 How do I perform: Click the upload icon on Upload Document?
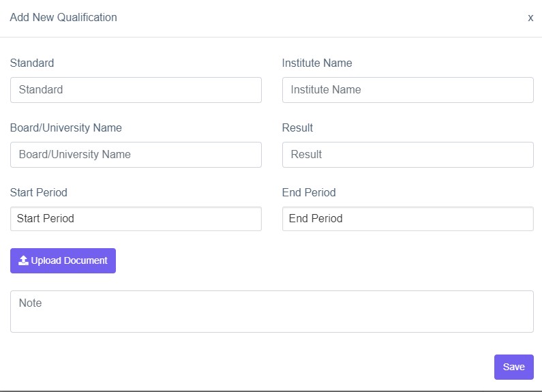[x=23, y=260]
